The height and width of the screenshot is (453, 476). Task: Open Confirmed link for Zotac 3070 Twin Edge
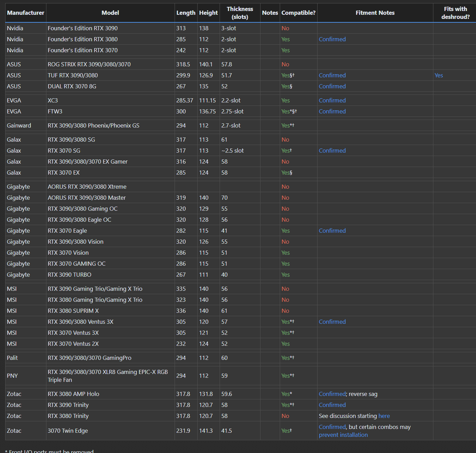point(332,427)
